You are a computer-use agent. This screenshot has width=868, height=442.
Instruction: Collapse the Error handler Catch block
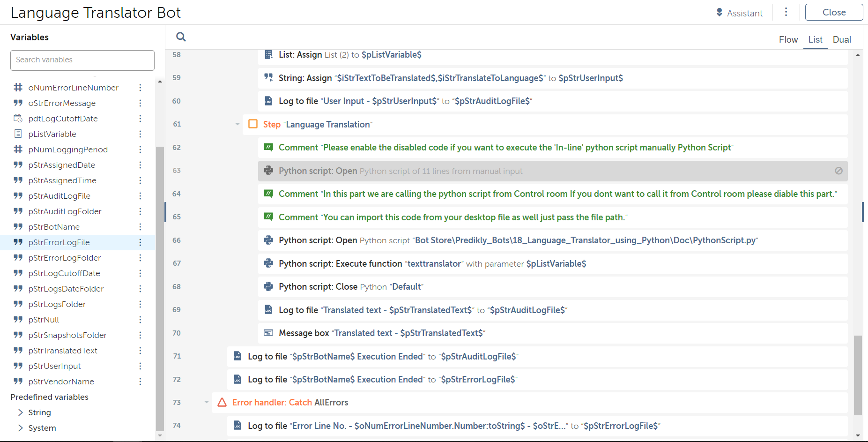(207, 402)
